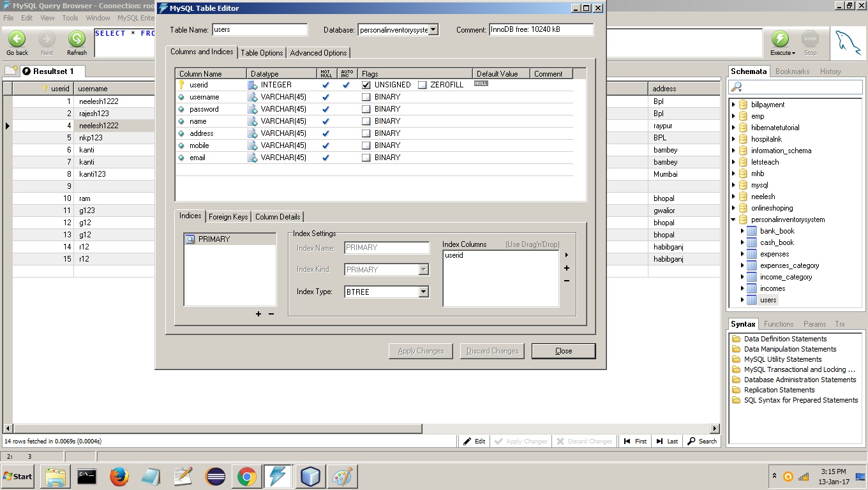The height and width of the screenshot is (490, 868).
Task: Toggle BINARY flag for email column
Action: 366,158
